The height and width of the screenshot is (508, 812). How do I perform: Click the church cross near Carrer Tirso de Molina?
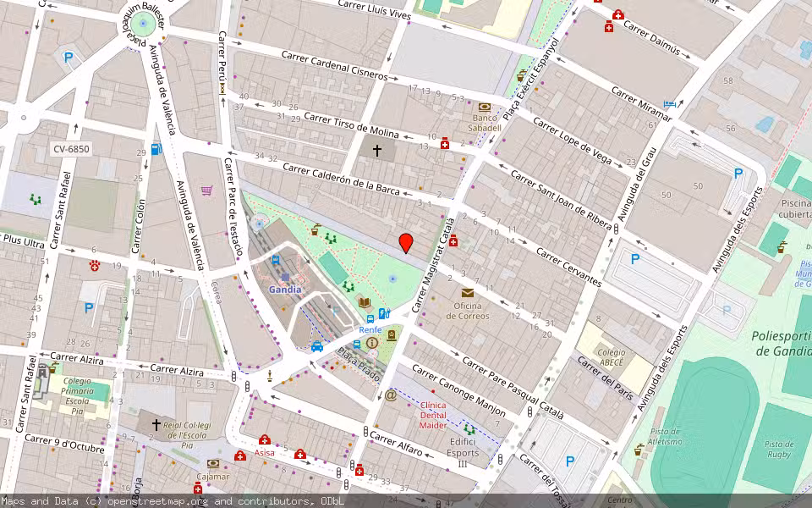pyautogui.click(x=376, y=149)
